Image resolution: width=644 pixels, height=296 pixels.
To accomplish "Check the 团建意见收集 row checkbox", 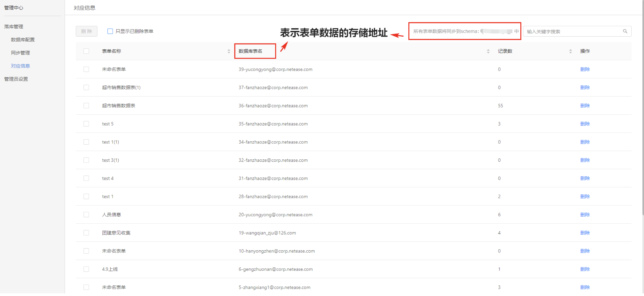I will click(x=86, y=233).
